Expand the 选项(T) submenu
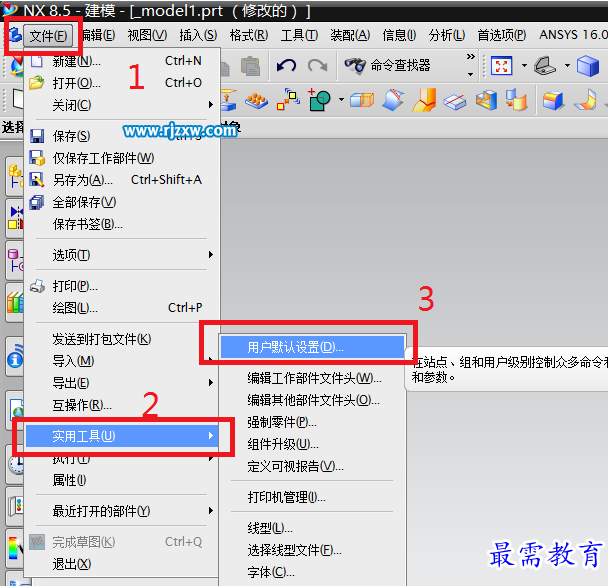This screenshot has width=611, height=586. pos(122,255)
